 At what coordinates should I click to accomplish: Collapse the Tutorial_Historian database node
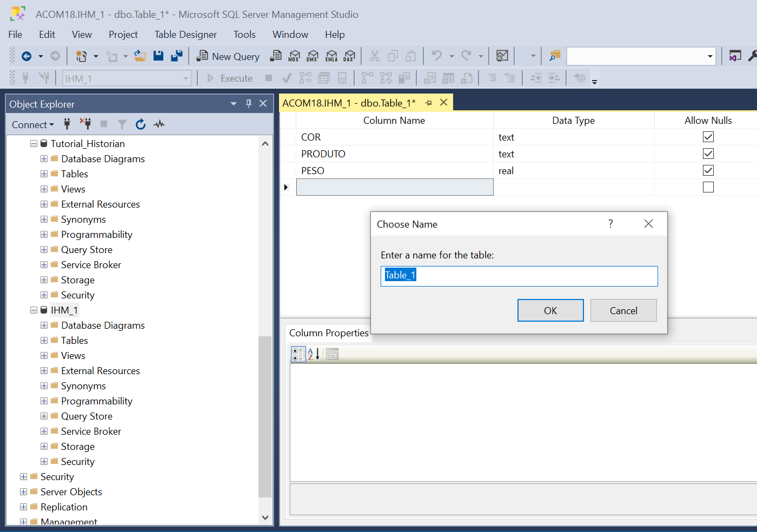point(34,143)
